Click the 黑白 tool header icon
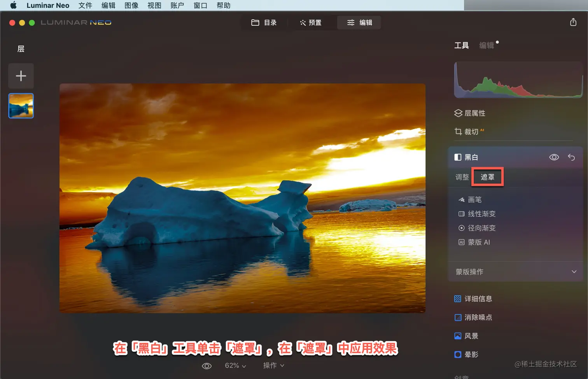588x379 pixels. click(x=458, y=157)
